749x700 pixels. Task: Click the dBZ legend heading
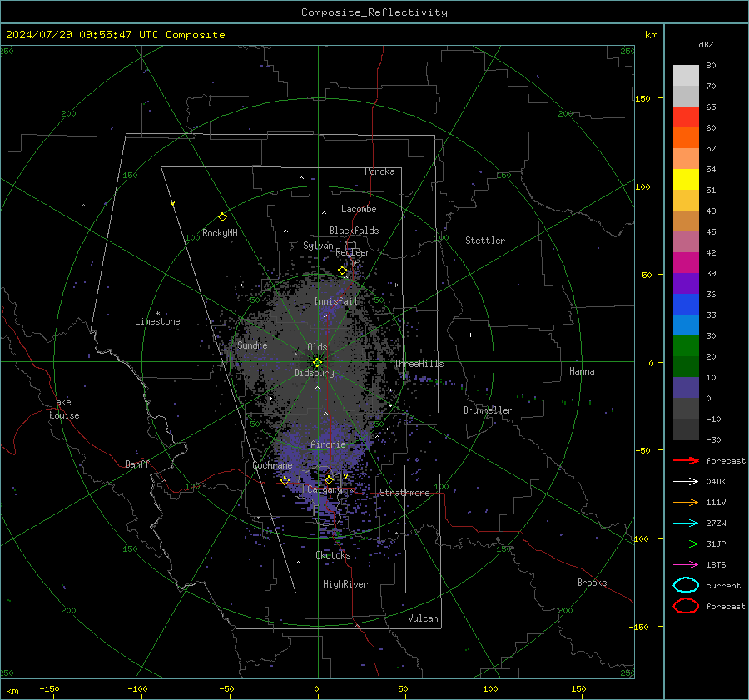pyautogui.click(x=706, y=45)
